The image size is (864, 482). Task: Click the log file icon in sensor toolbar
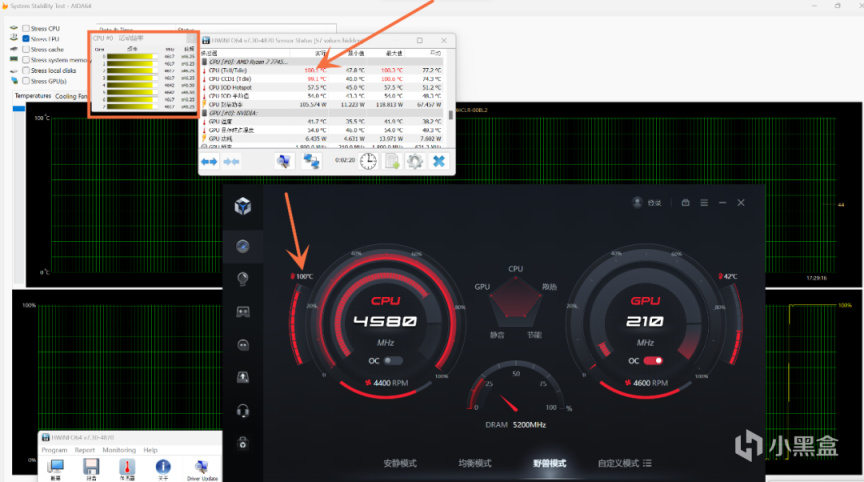tap(392, 161)
